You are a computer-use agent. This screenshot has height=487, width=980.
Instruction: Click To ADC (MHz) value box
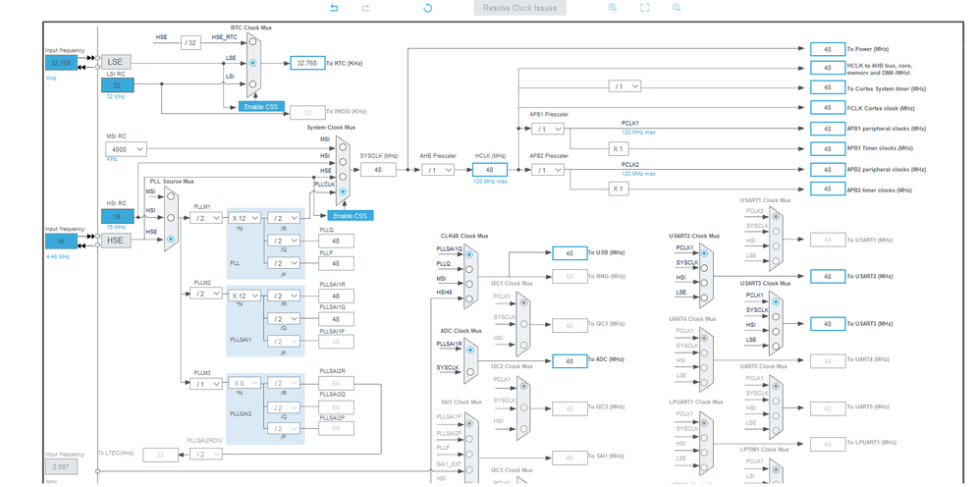(570, 360)
